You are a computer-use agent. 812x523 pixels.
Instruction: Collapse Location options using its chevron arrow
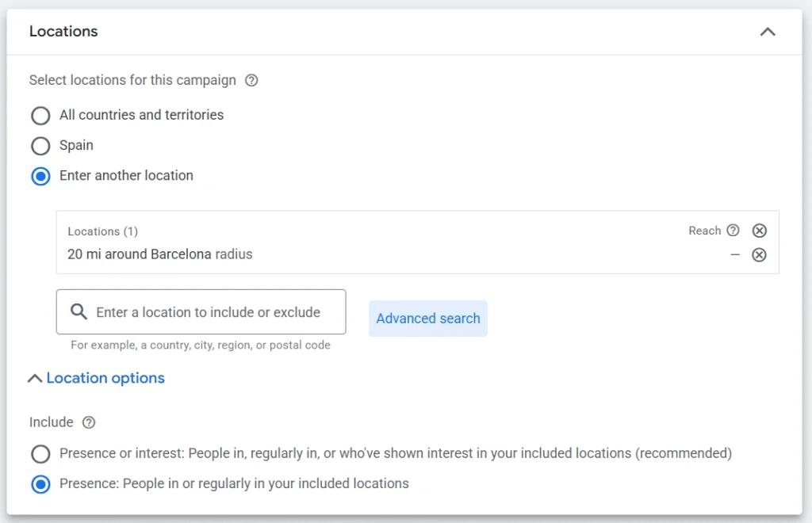(35, 379)
